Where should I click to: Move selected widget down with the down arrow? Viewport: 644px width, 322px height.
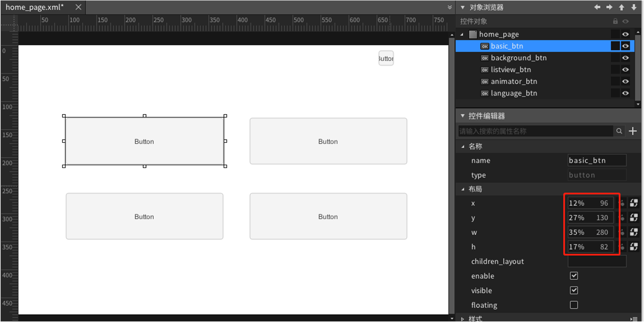633,7
